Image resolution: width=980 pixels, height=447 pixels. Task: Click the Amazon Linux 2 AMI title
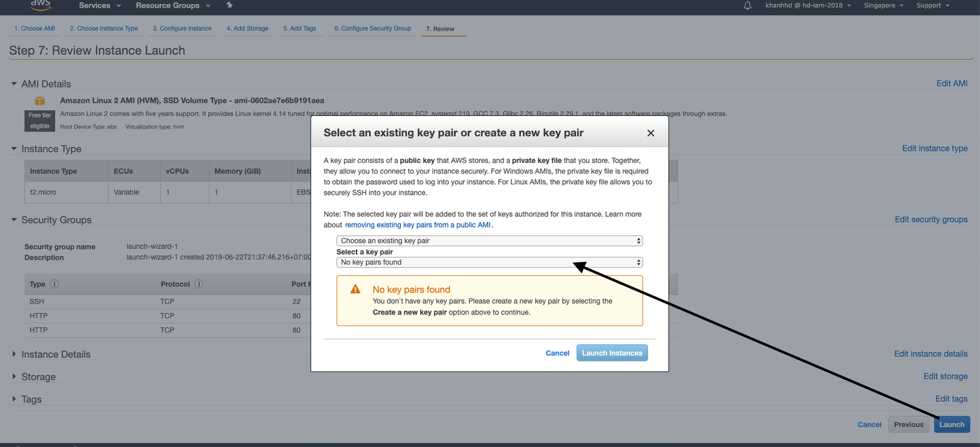[x=192, y=100]
